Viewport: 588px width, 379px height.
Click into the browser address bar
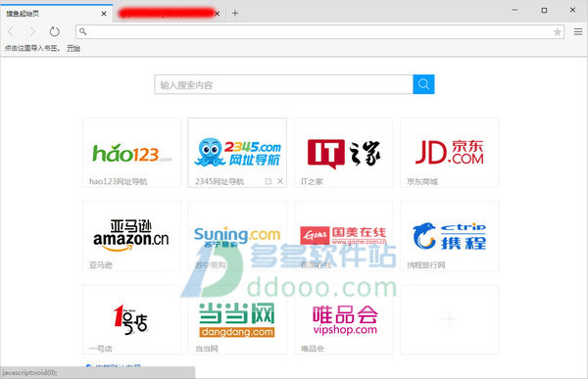[319, 32]
